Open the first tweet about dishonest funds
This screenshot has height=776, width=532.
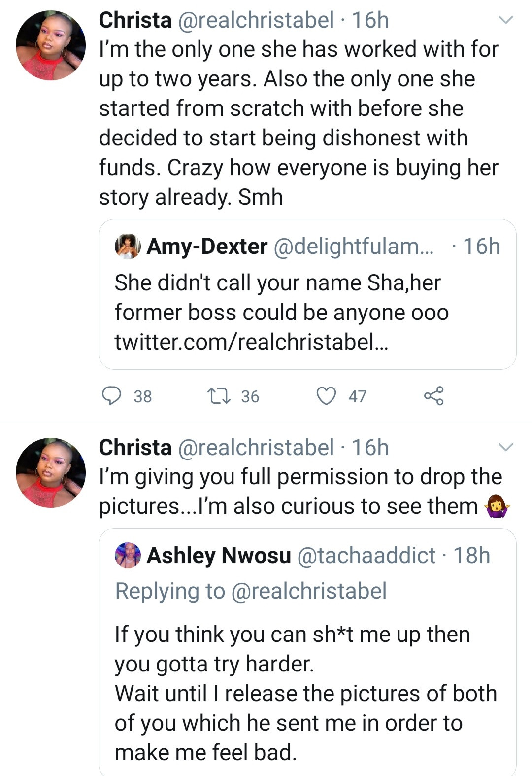[298, 123]
